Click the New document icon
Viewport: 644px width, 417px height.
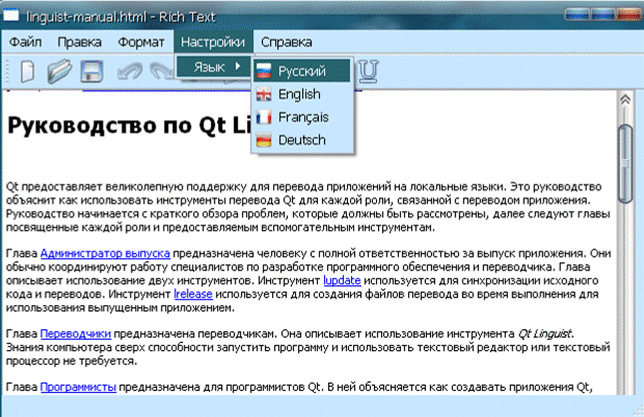pyautogui.click(x=27, y=71)
